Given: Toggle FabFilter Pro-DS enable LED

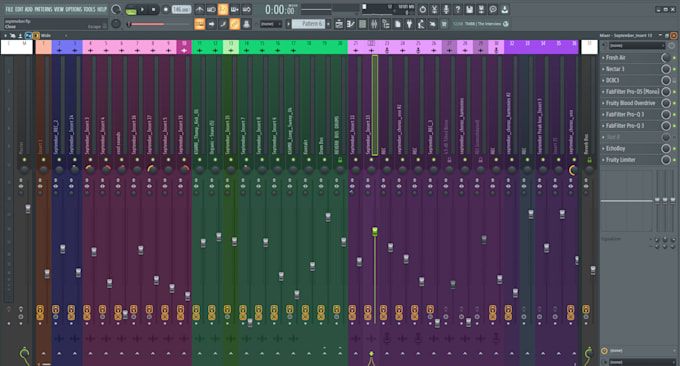Looking at the screenshot, I should [674, 92].
